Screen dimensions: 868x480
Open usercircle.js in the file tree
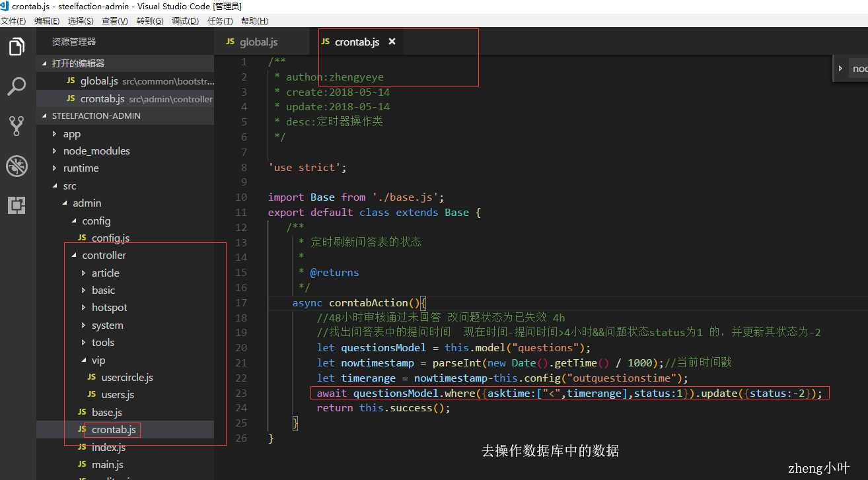point(126,378)
